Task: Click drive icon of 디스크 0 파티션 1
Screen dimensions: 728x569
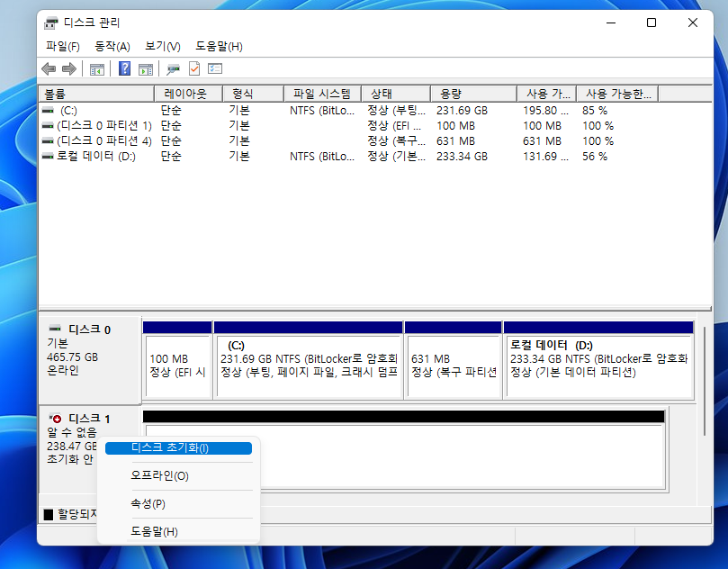Action: [x=48, y=126]
